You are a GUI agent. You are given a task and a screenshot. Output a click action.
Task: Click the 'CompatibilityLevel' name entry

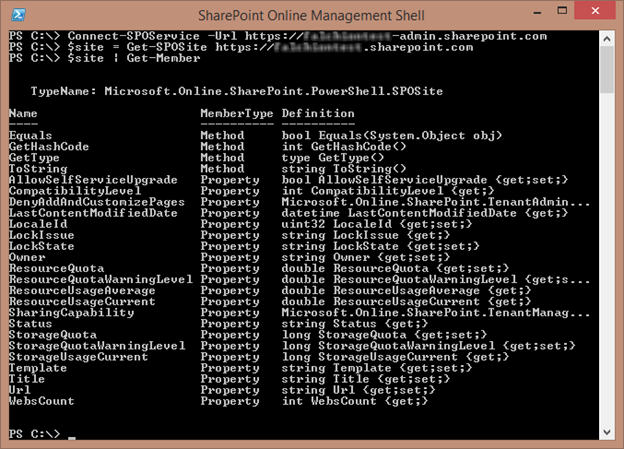75,191
